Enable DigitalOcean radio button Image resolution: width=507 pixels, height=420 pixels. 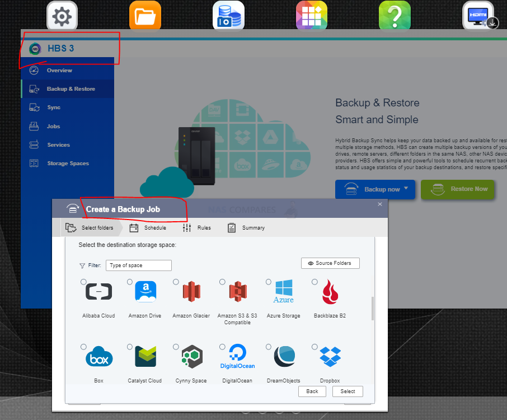click(222, 347)
